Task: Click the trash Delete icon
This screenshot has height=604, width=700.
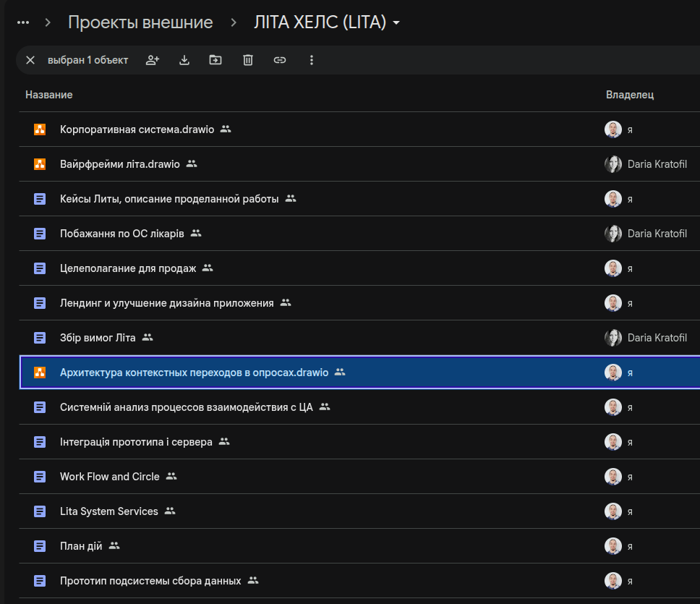Action: click(248, 60)
